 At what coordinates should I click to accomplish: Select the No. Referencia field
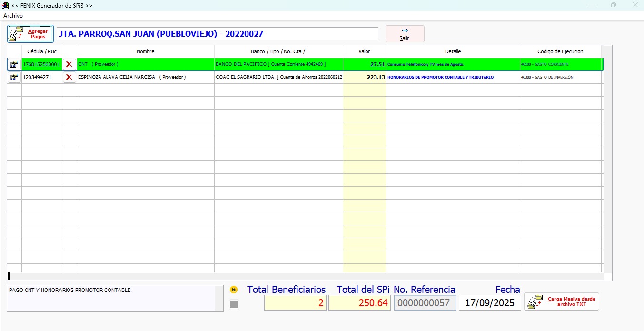click(425, 303)
